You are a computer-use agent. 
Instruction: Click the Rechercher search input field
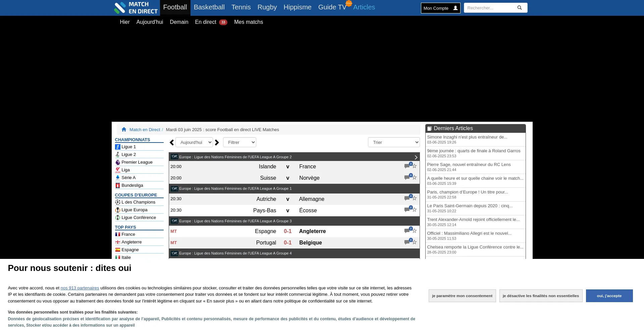[490, 7]
